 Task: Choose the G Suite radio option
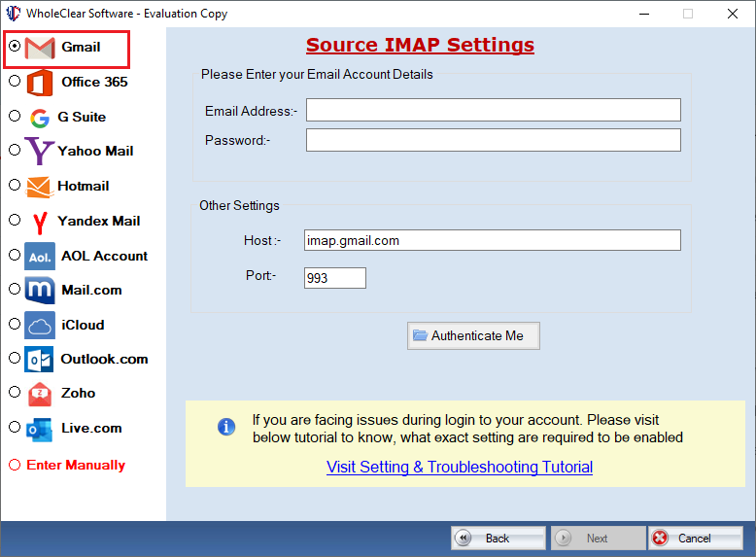pos(15,116)
